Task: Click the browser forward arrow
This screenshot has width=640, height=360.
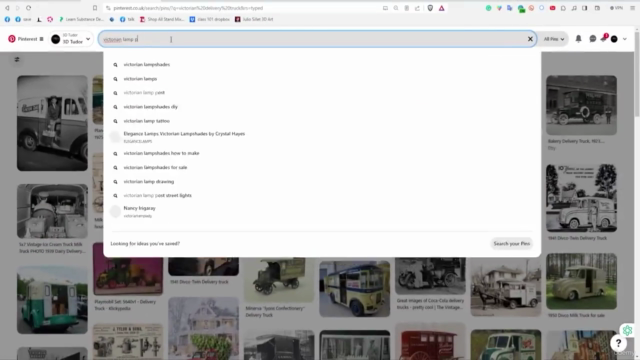Action: [x=18, y=8]
